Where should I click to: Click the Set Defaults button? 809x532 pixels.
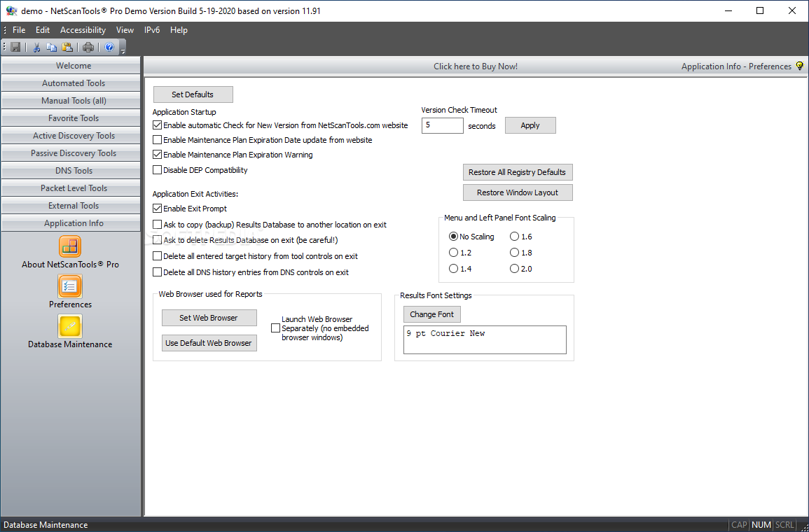193,94
